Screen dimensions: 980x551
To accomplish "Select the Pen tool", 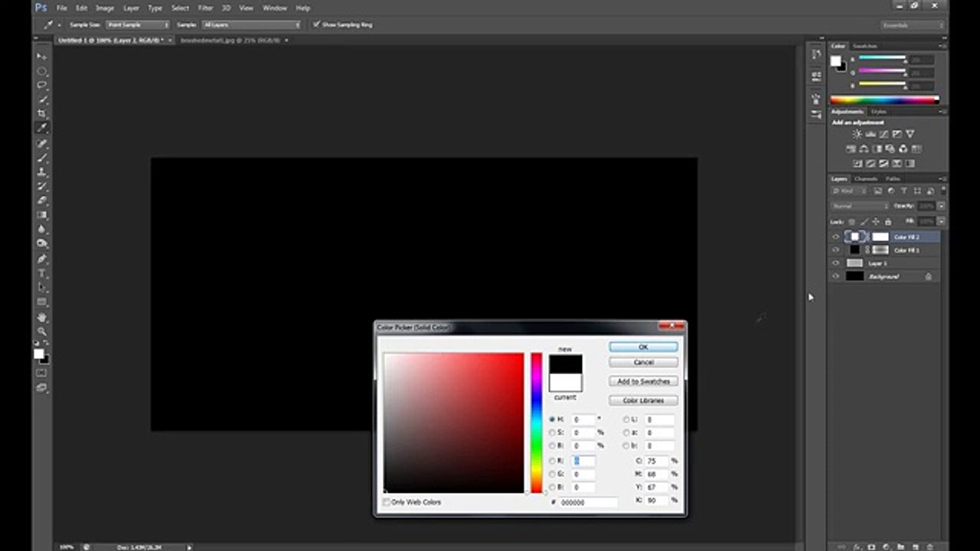I will pos(42,259).
